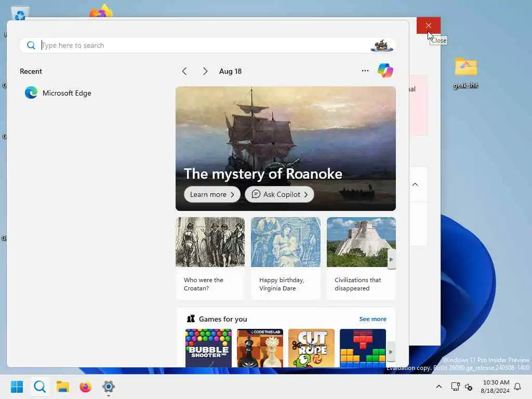Collapse section with up chevron in background window

[x=415, y=184]
